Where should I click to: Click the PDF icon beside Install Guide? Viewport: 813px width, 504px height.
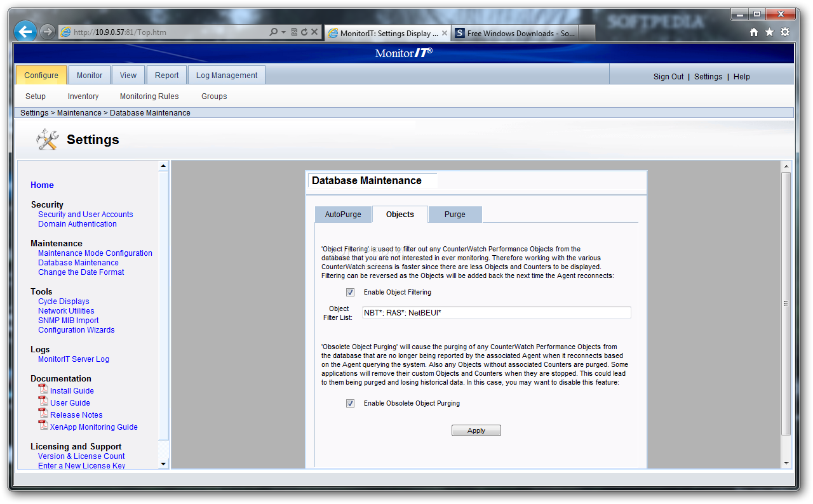coord(43,389)
